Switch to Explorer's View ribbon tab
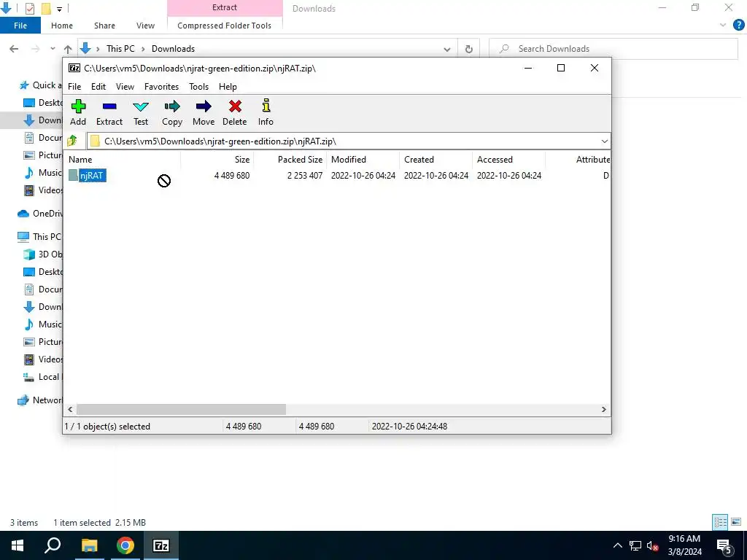Image resolution: width=747 pixels, height=560 pixels. click(145, 26)
